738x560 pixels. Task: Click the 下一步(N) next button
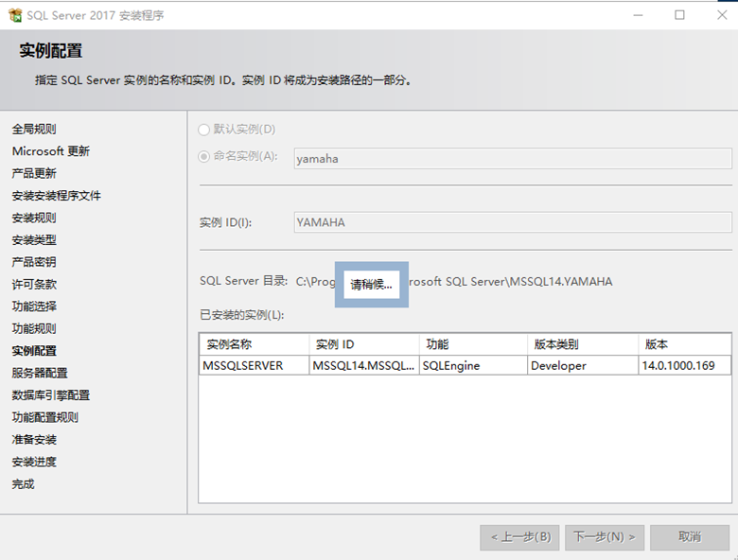coord(605,537)
